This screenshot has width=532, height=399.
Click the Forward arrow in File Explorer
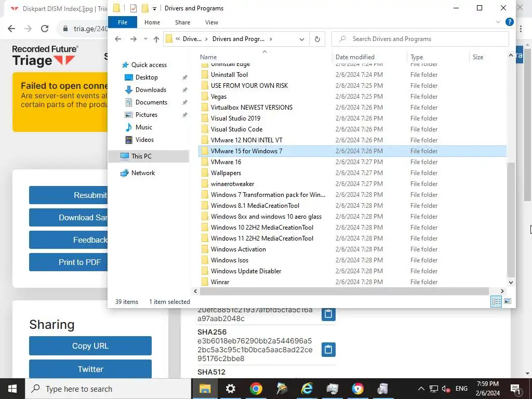click(134, 39)
